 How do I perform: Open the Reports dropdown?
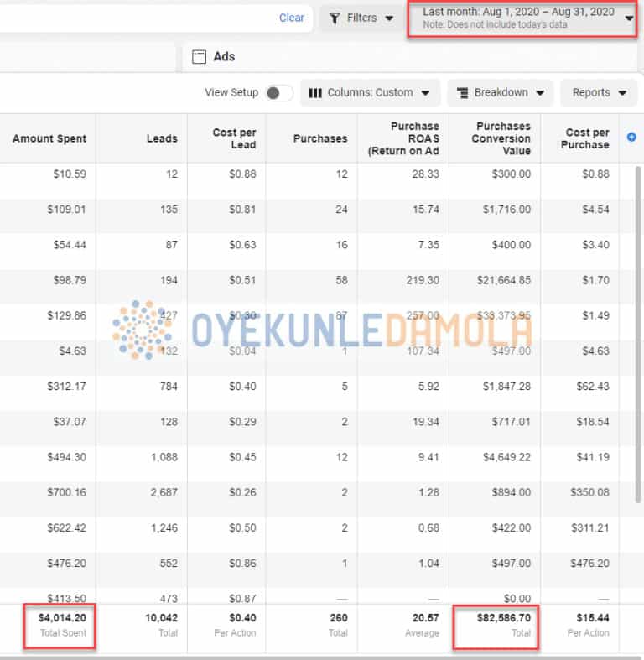pyautogui.click(x=599, y=92)
